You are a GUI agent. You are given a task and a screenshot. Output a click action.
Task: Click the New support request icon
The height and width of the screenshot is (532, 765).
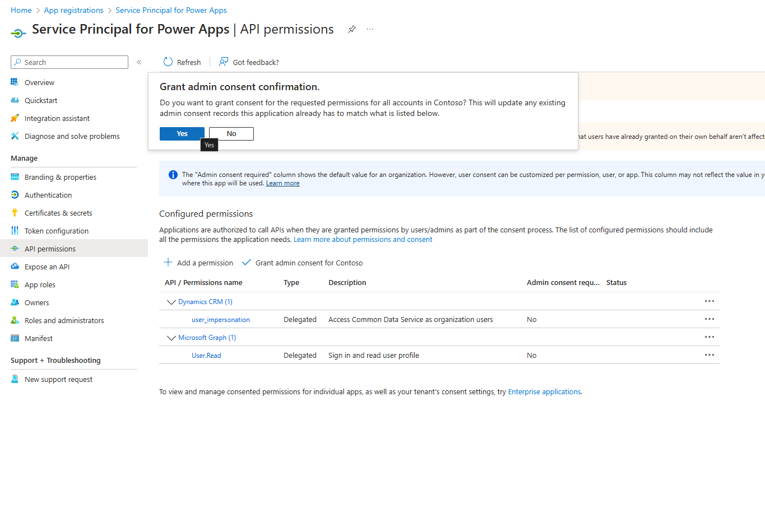tap(15, 379)
